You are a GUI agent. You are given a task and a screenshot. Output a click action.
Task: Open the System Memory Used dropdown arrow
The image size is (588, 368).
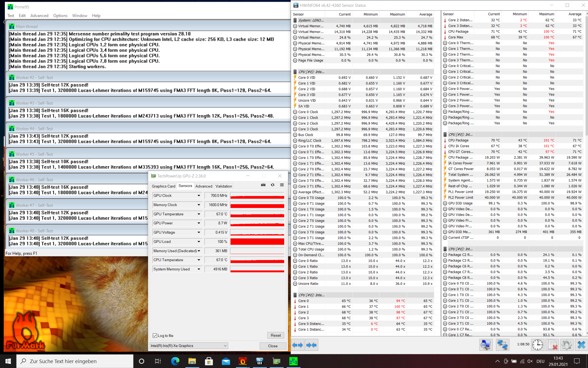198,269
